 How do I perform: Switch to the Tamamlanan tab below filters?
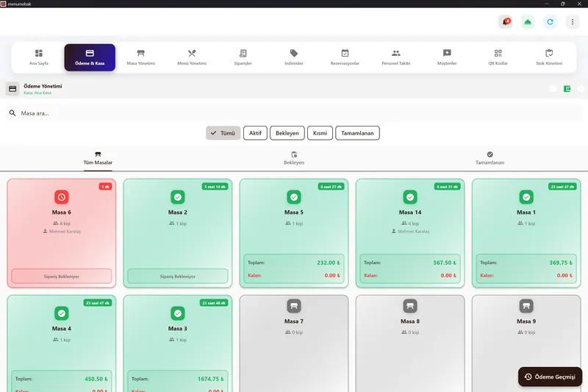coord(490,158)
